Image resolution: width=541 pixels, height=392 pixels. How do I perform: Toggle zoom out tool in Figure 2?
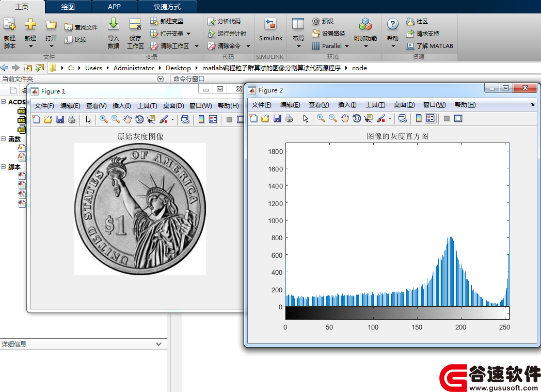pyautogui.click(x=333, y=119)
